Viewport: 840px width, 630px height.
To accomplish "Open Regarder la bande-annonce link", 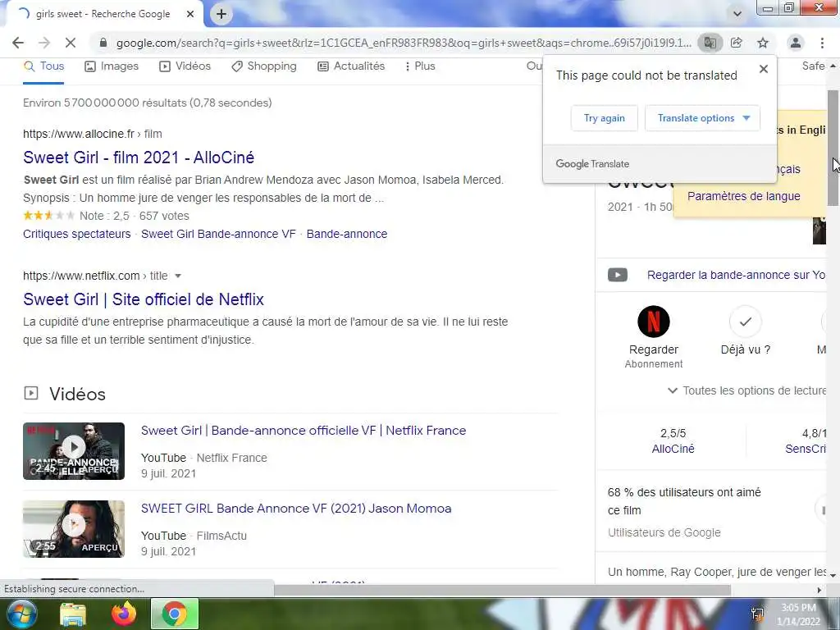I will (x=736, y=275).
